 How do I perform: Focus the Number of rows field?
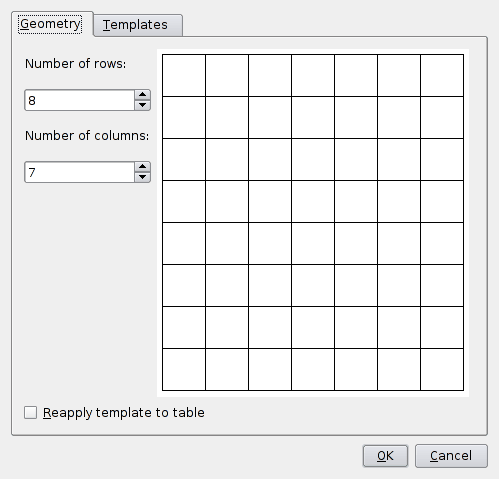(80, 100)
